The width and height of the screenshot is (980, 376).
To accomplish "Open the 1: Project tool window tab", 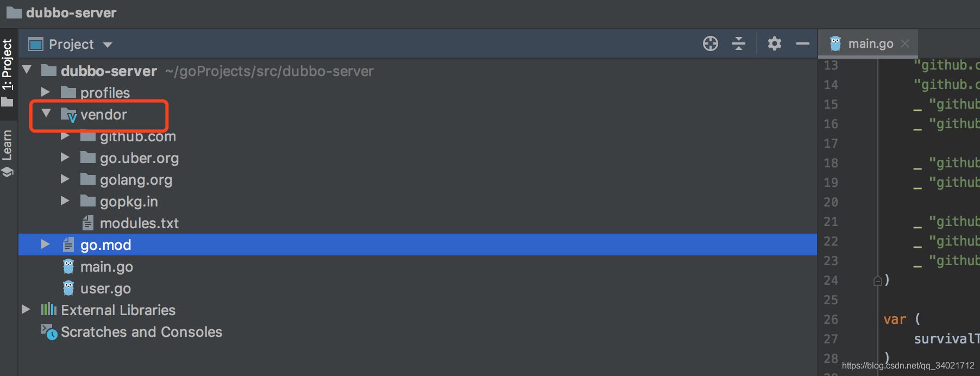I will click(x=7, y=65).
